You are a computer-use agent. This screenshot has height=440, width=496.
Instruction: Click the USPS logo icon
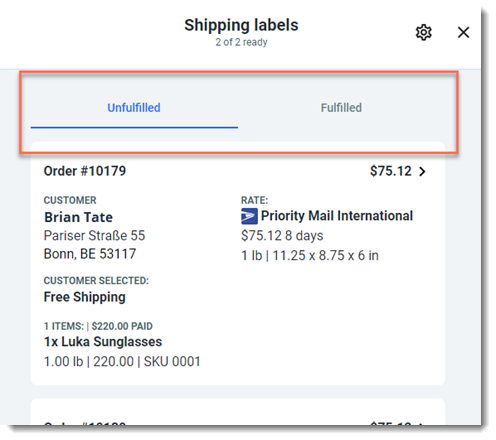249,216
